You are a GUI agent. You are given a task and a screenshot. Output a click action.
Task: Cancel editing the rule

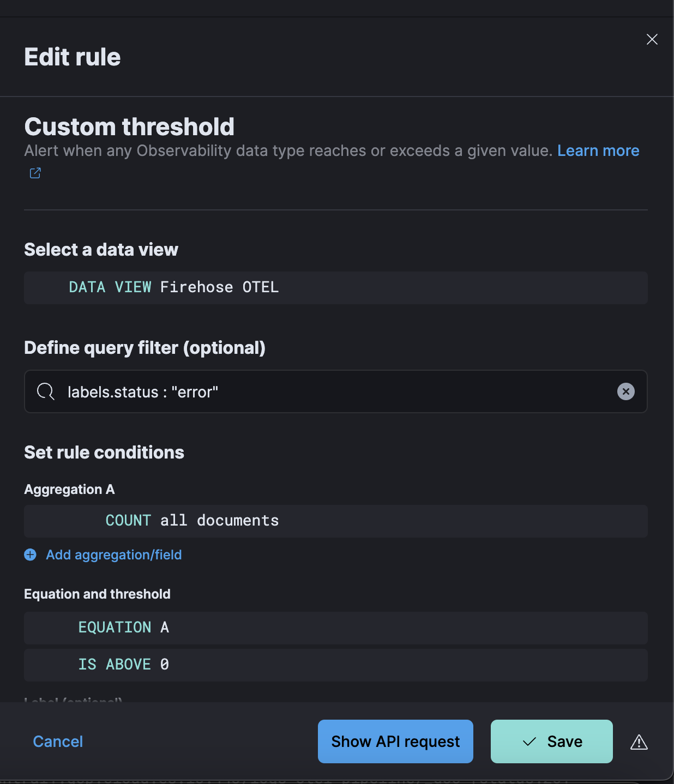pos(58,741)
